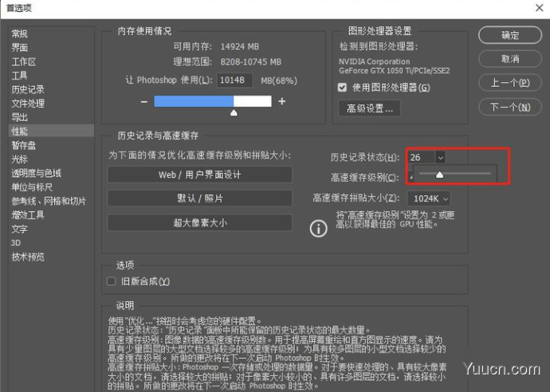Open graphics processor 高级设置
The height and width of the screenshot is (392, 550).
pos(369,108)
